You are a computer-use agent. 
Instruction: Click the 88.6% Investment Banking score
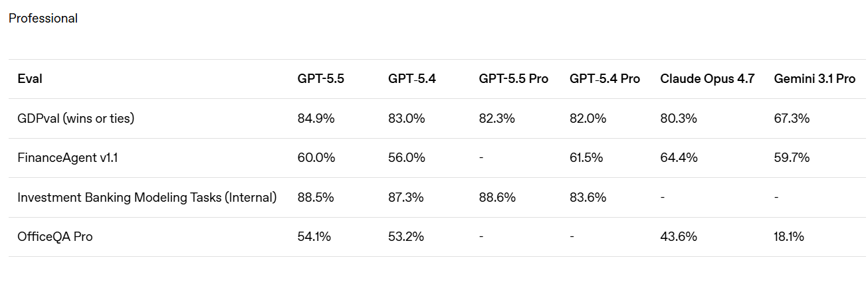click(498, 197)
